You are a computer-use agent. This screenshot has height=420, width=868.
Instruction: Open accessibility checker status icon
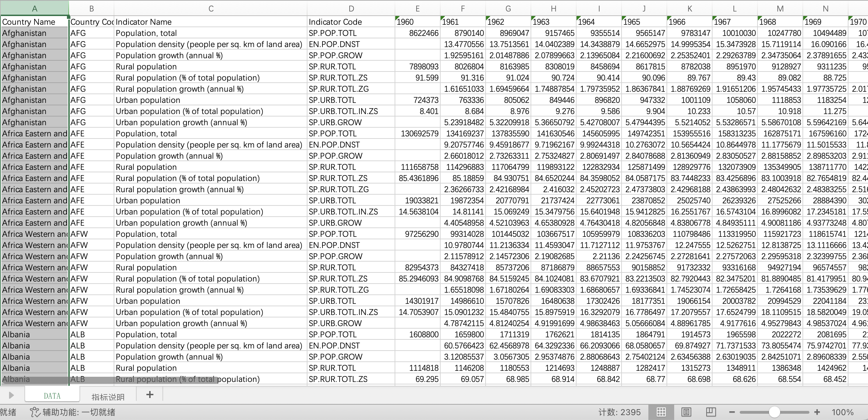35,412
